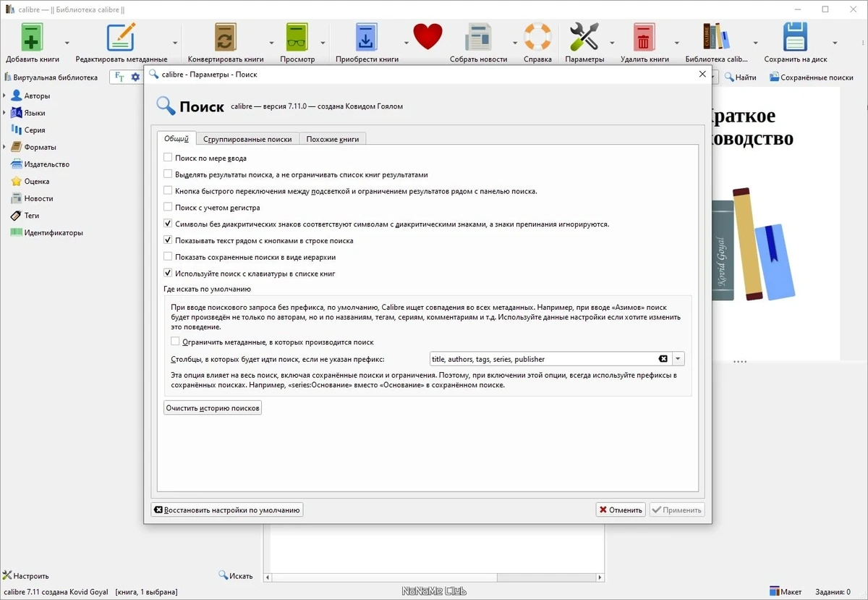The height and width of the screenshot is (600, 868).
Task: Open Редактировать метаданные tool
Action: coord(121,37)
